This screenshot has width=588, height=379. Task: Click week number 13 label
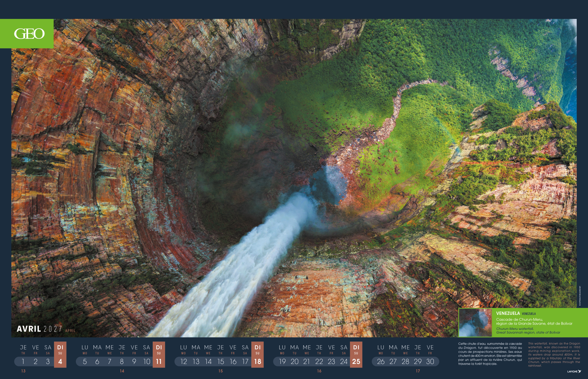23,371
